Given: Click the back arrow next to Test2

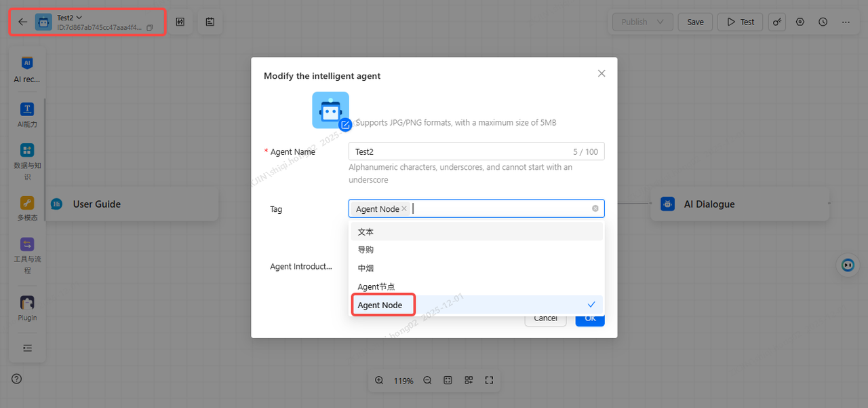Looking at the screenshot, I should (22, 22).
